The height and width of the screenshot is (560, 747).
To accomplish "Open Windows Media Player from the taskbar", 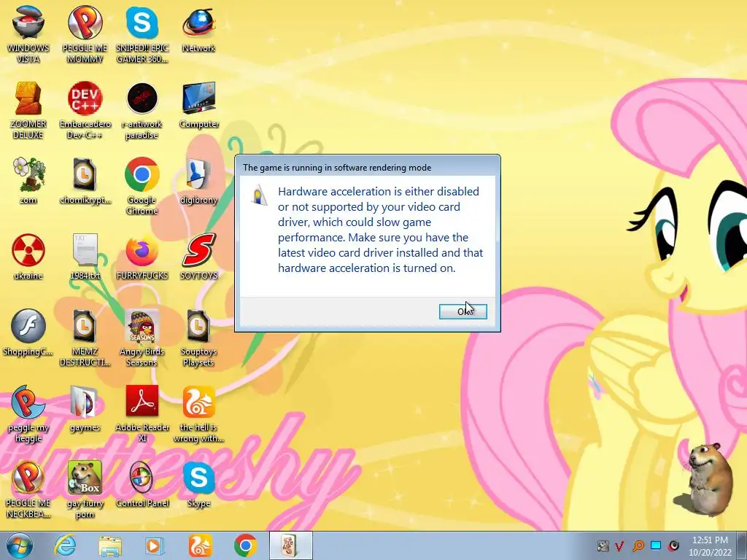I will click(154, 545).
